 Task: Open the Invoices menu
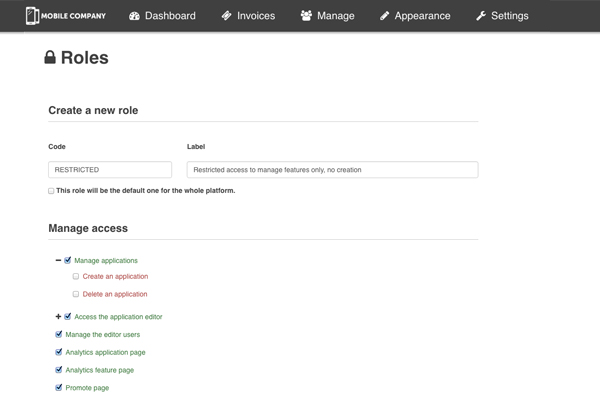pyautogui.click(x=248, y=16)
